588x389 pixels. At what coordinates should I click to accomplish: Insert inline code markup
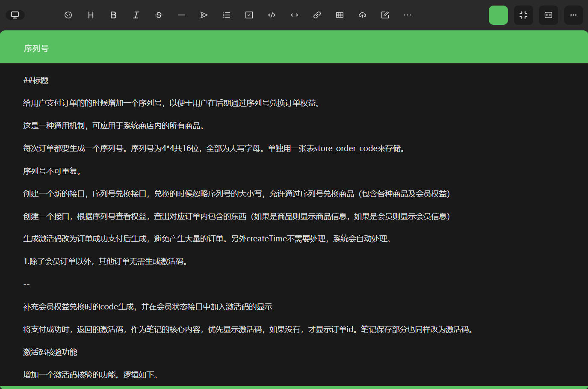[x=294, y=15]
